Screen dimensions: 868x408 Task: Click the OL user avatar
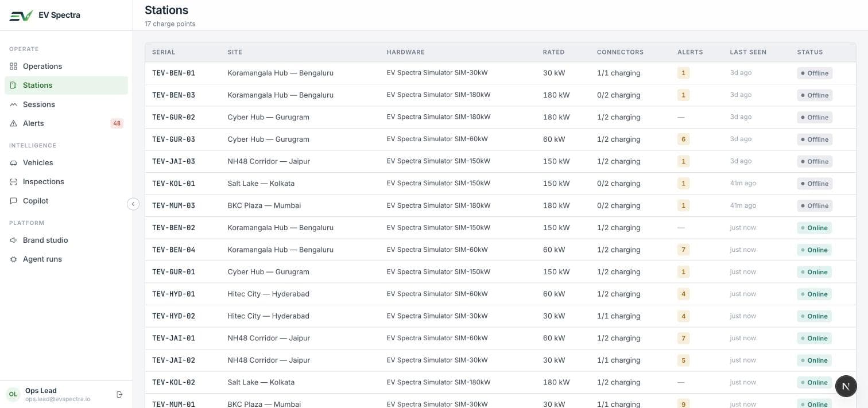[13, 394]
